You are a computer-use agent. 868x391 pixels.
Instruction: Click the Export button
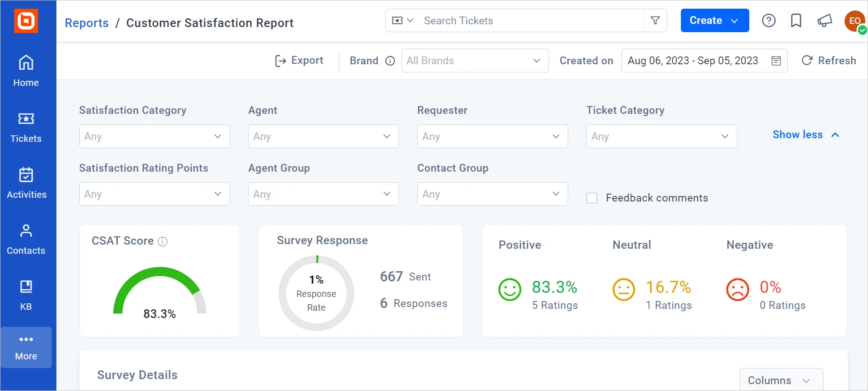coord(299,61)
